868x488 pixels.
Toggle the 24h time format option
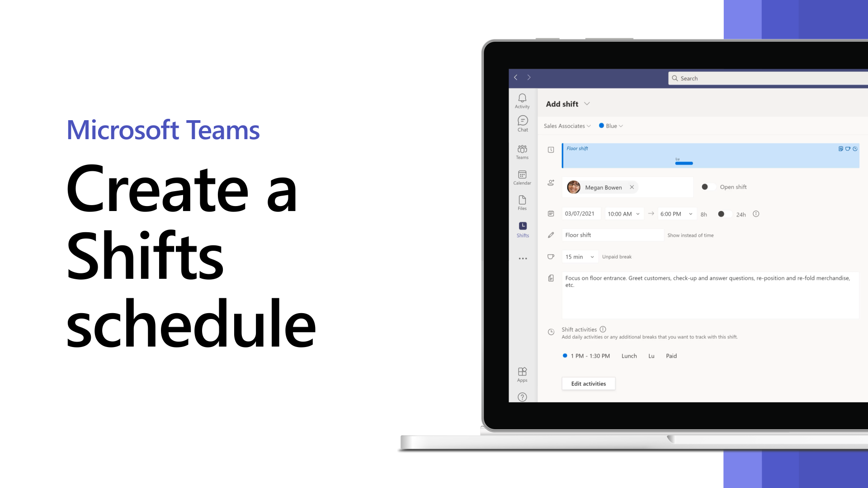point(723,214)
